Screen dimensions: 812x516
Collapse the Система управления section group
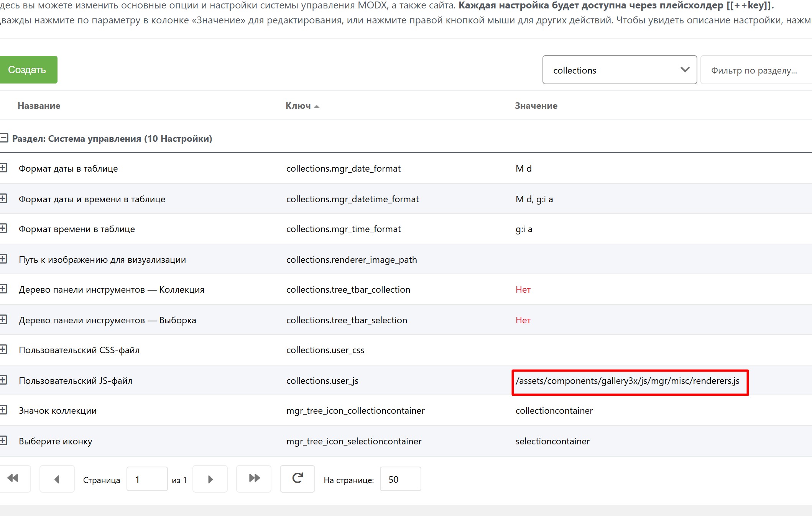point(4,138)
